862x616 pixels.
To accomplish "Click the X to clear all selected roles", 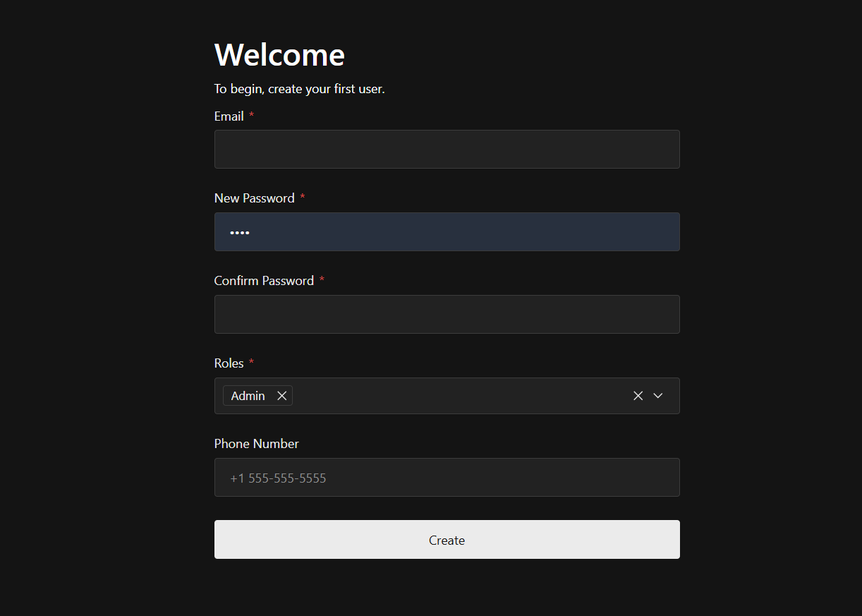I will 638,395.
